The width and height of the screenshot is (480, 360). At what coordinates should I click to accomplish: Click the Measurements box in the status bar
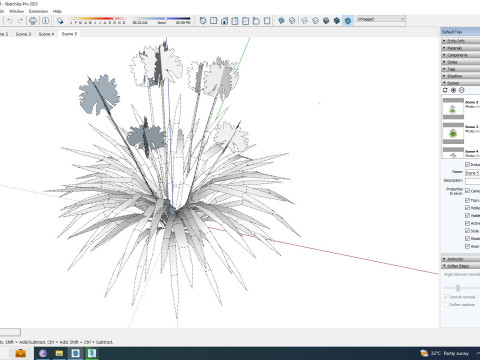(x=10, y=332)
